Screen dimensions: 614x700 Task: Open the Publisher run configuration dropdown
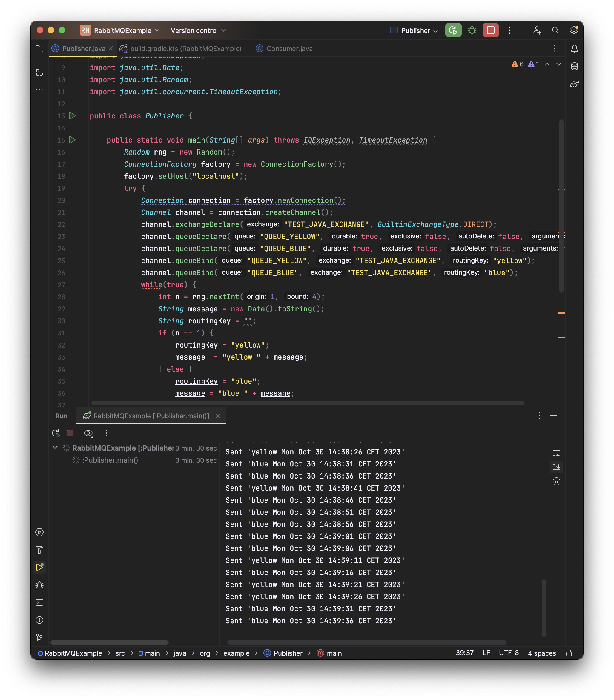[x=414, y=30]
